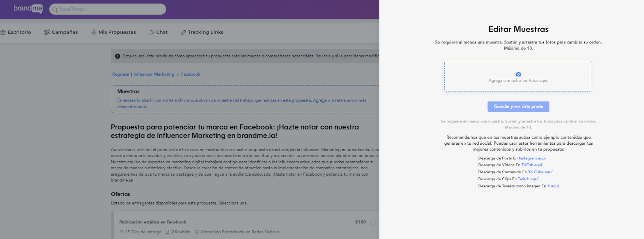
Task: Open X aquí download link
Action: pyautogui.click(x=553, y=186)
